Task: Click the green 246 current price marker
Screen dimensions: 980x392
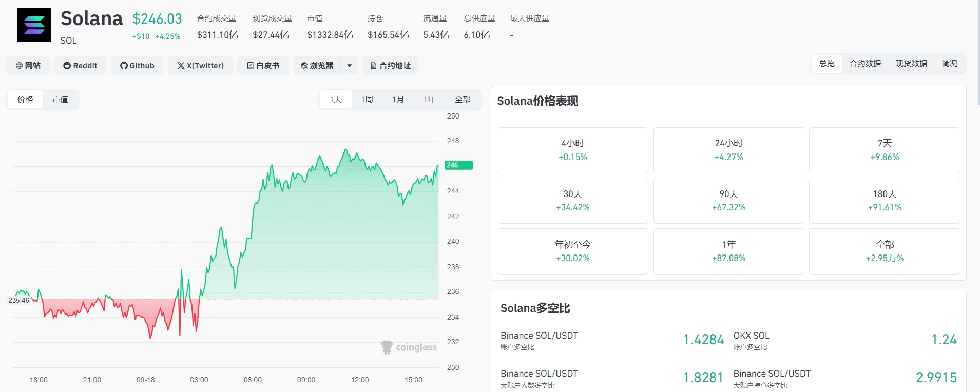Action: click(458, 165)
